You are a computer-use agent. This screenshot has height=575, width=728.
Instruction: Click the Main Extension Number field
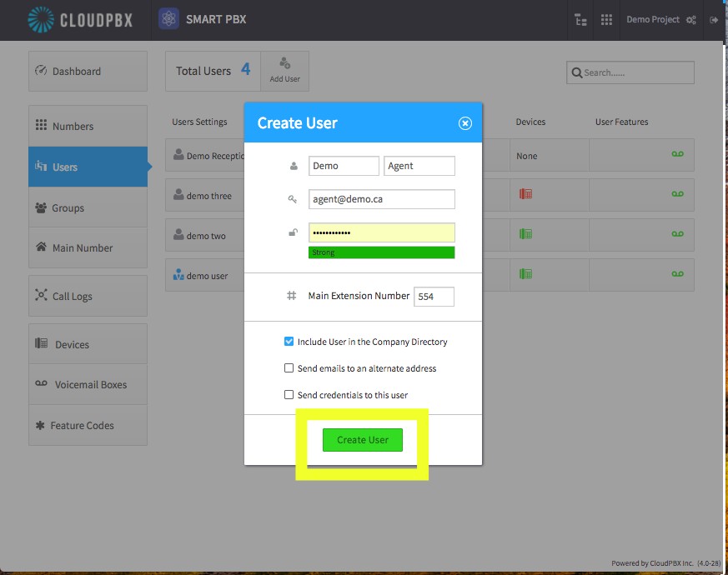[x=434, y=297]
